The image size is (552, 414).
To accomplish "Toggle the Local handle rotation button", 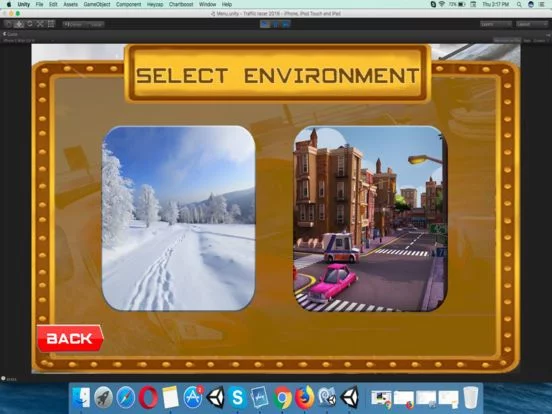I will point(94,24).
